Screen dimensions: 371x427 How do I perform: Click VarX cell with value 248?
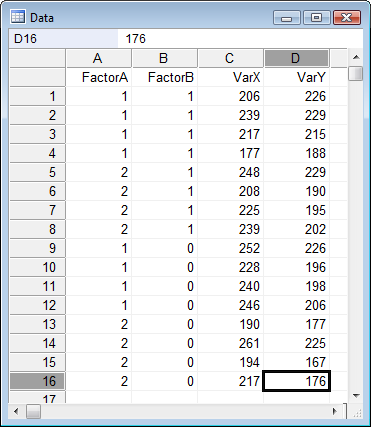tap(231, 172)
